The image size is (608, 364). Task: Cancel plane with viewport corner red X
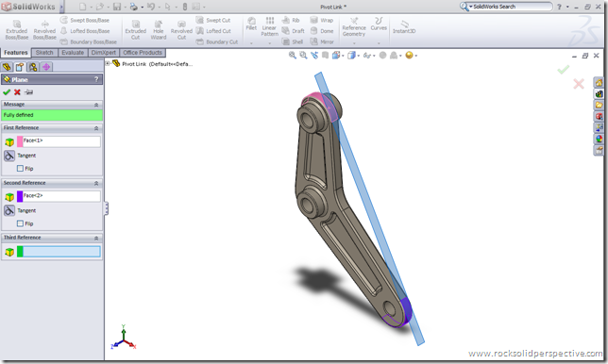579,83
